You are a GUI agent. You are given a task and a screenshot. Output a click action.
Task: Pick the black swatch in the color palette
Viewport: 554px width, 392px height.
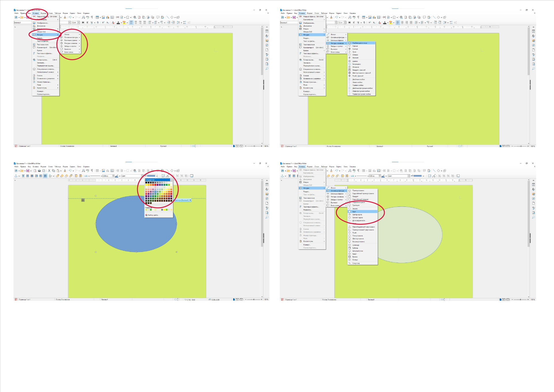(146, 182)
